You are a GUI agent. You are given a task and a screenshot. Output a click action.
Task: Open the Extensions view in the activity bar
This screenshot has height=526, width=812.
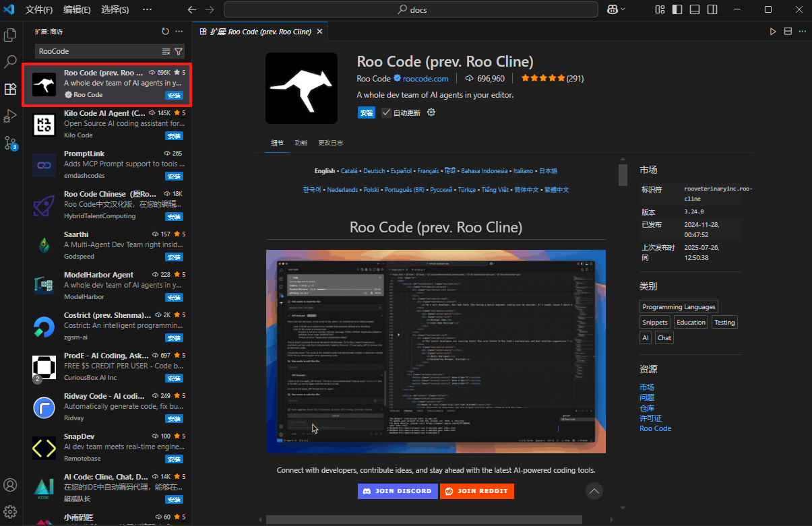10,89
